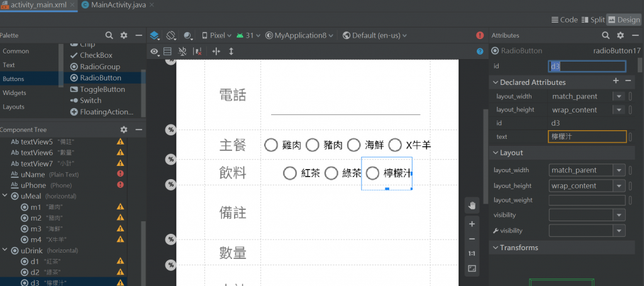Open Component Tree settings gear
This screenshot has width=644, height=286.
pos(124,129)
